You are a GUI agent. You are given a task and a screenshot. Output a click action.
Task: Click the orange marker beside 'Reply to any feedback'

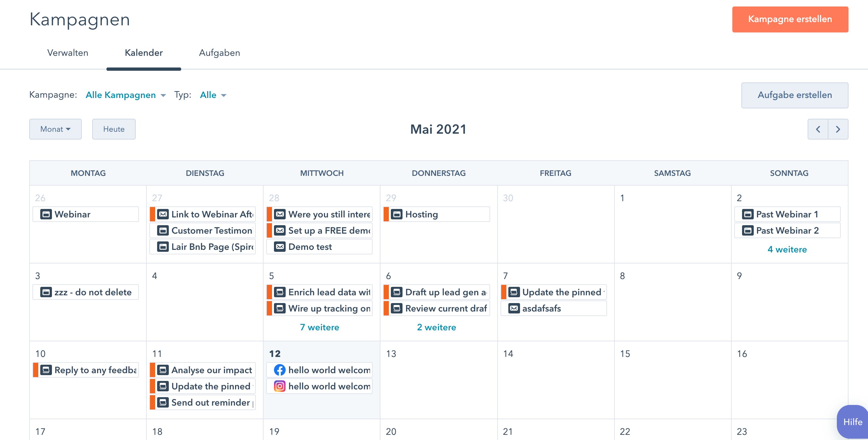[x=36, y=370]
